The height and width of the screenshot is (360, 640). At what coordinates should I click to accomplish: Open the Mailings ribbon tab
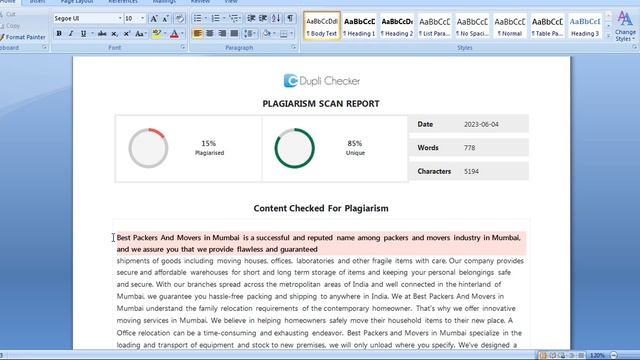tap(164, 2)
